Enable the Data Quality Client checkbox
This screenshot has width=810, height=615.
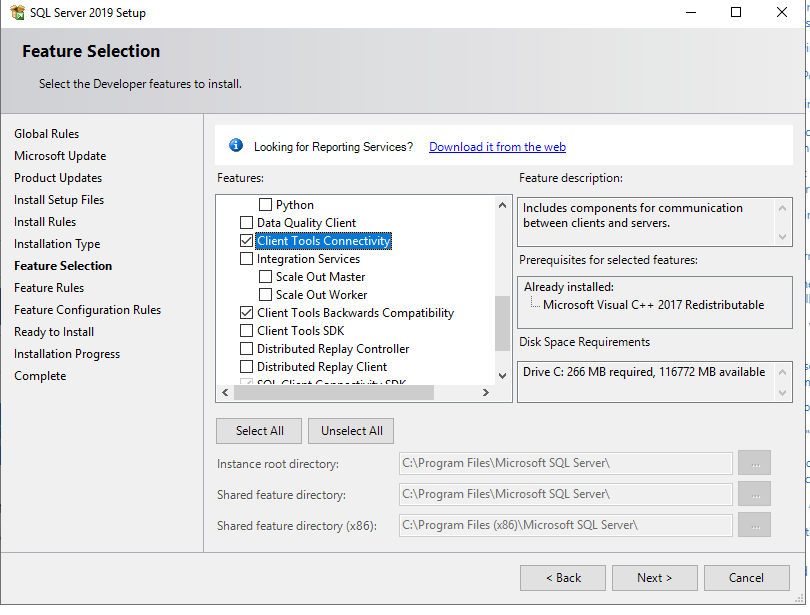coord(246,223)
